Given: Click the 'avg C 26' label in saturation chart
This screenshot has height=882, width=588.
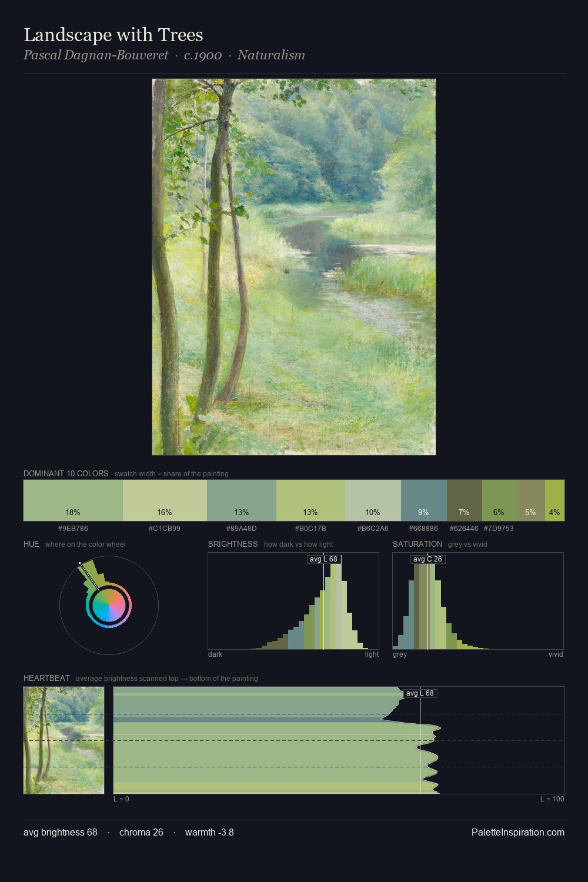Looking at the screenshot, I should (x=427, y=559).
